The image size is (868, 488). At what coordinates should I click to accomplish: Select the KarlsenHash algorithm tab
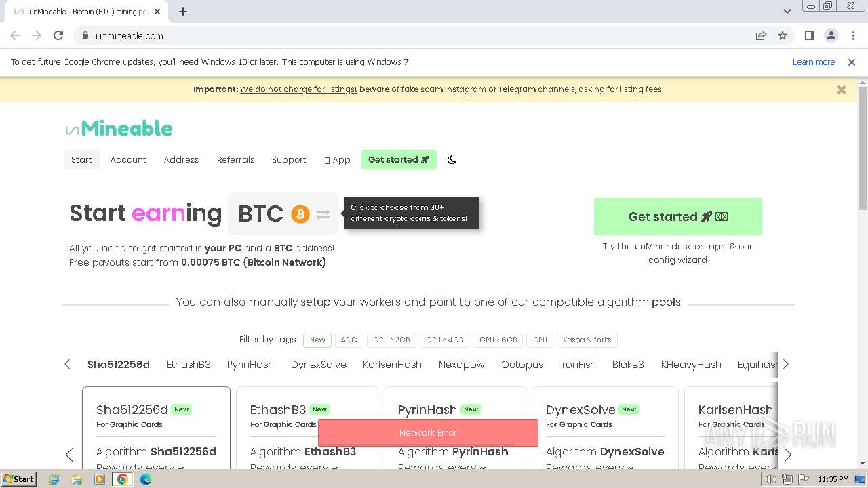(x=392, y=364)
